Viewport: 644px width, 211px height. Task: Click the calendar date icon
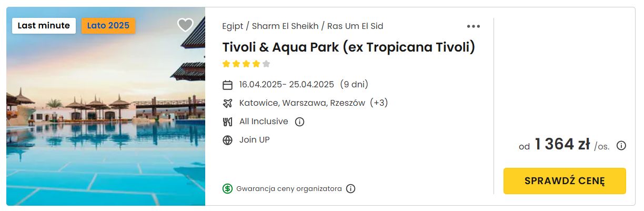coord(227,85)
